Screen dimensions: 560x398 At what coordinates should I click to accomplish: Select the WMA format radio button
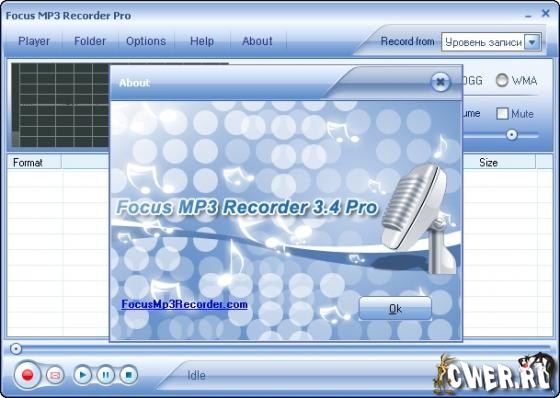[x=501, y=80]
